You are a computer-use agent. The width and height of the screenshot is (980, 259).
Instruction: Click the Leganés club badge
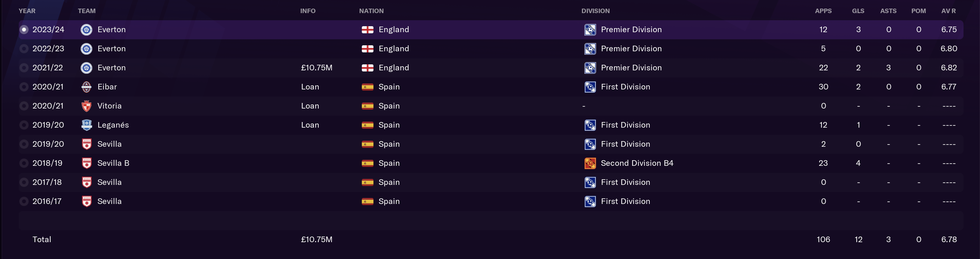[86, 125]
